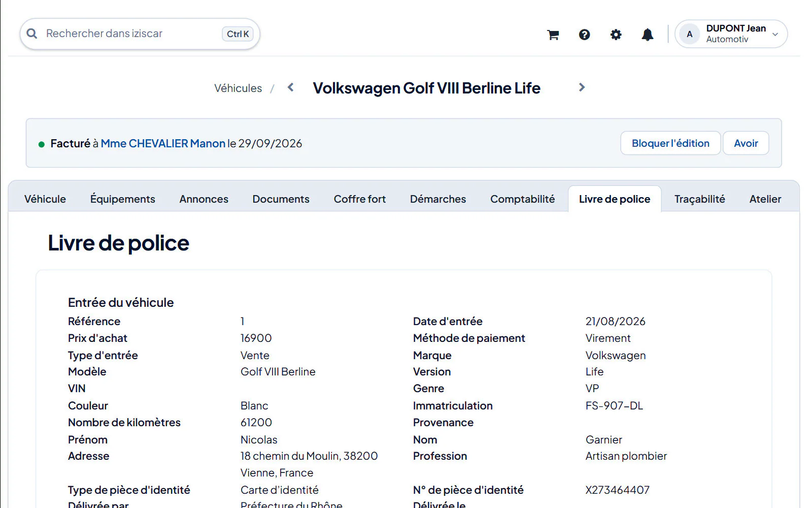The height and width of the screenshot is (508, 812).
Task: Switch to the Comptabilité tab
Action: click(x=523, y=199)
